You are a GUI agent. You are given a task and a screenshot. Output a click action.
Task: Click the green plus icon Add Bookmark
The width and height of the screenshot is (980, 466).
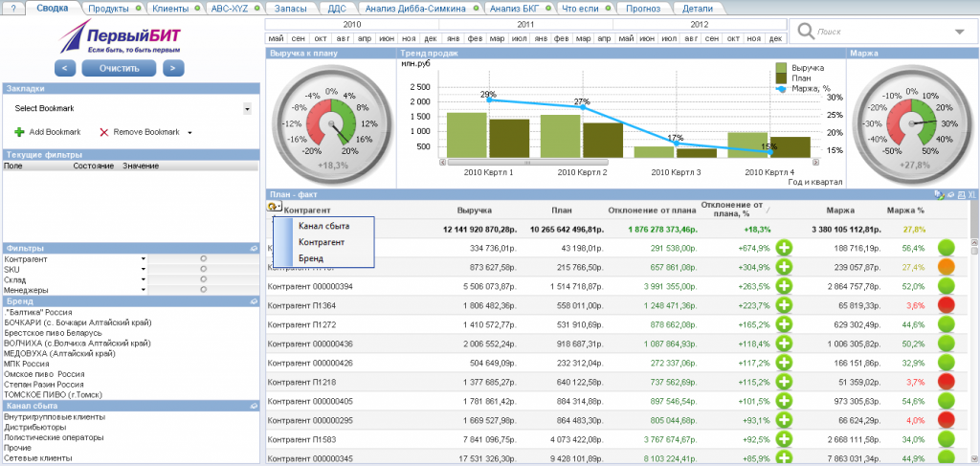(19, 132)
